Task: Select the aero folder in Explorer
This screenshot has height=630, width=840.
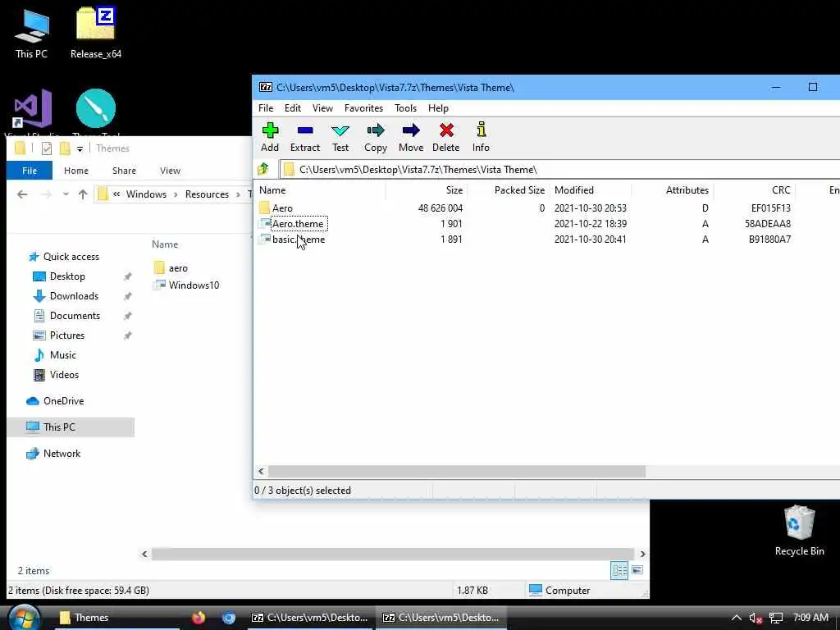Action: pyautogui.click(x=171, y=268)
